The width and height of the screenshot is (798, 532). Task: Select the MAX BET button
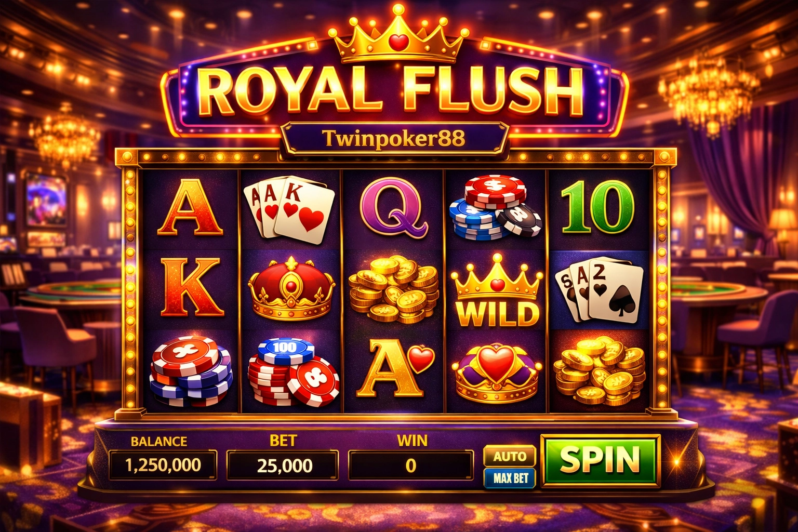tap(510, 478)
